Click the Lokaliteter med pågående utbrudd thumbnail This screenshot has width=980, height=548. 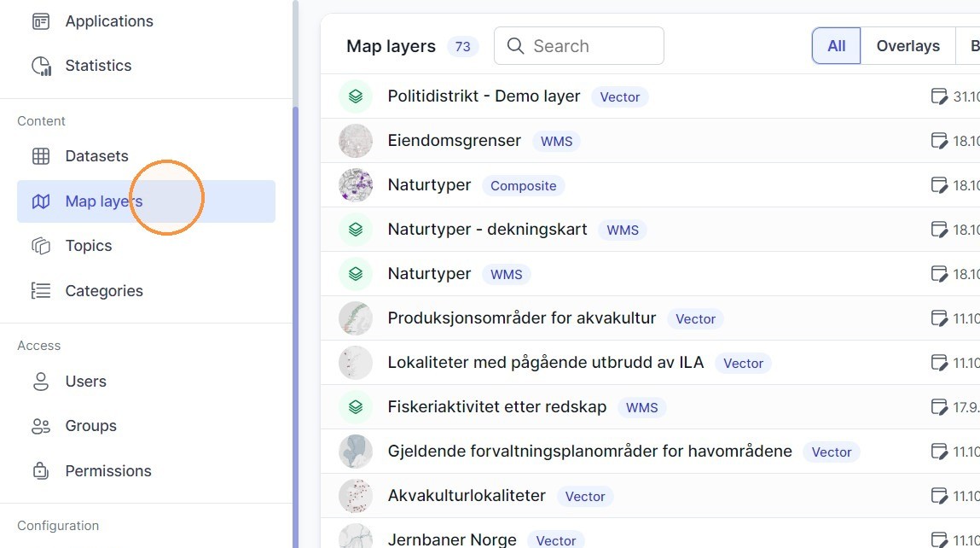pos(356,363)
